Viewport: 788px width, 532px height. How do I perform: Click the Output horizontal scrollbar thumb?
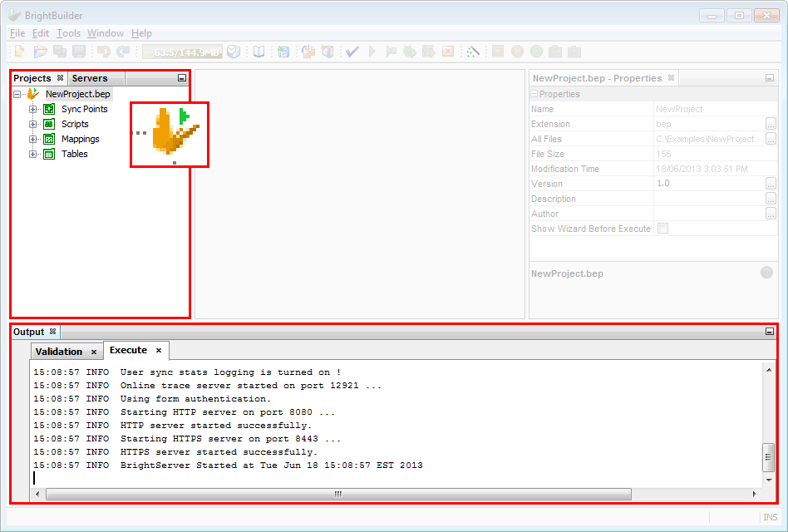click(x=337, y=494)
